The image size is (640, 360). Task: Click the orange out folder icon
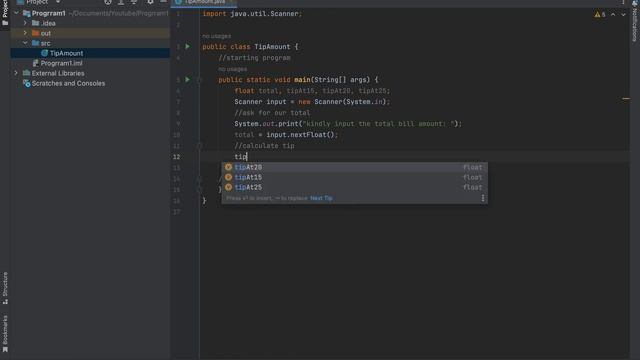[36, 33]
